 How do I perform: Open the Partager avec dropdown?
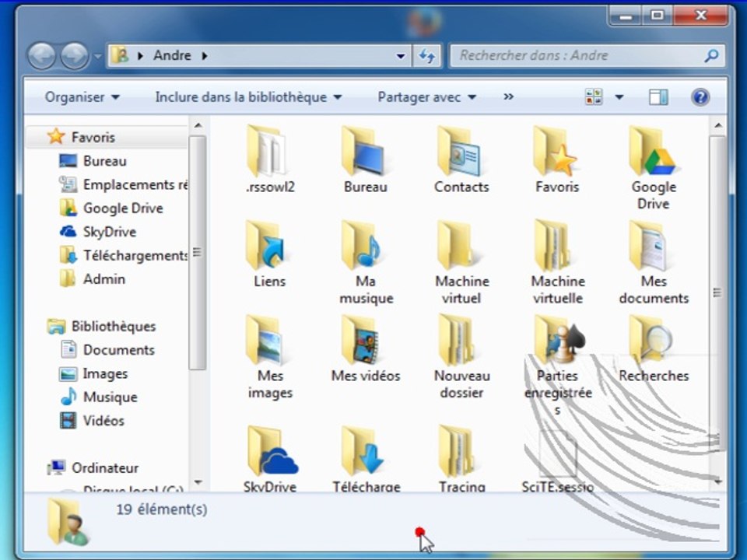point(427,97)
